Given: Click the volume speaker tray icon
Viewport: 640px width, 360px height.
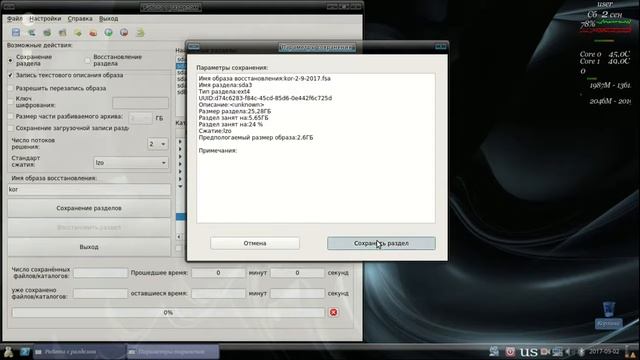Looking at the screenshot, I should click(569, 351).
